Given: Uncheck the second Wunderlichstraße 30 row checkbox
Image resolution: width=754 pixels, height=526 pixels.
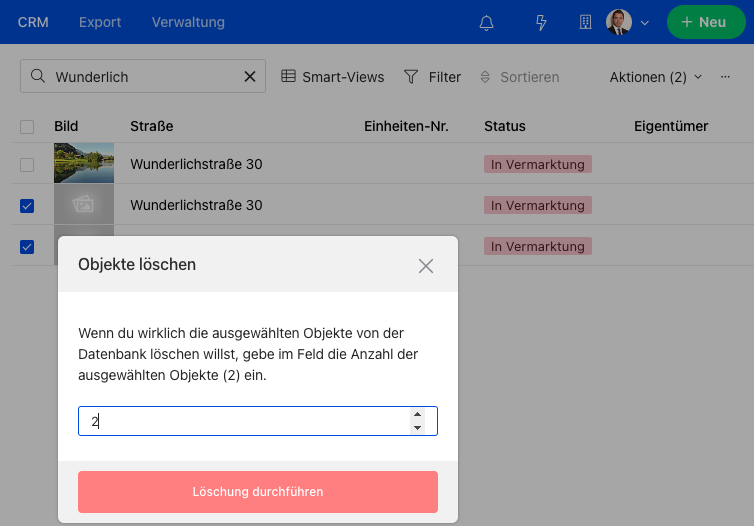Looking at the screenshot, I should [27, 206].
